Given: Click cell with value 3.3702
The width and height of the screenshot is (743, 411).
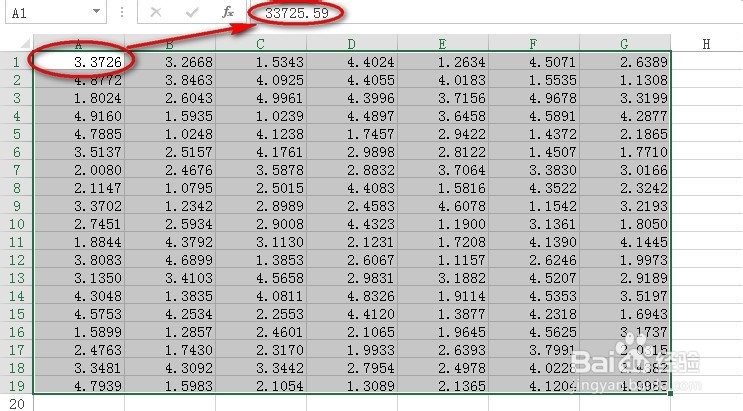Looking at the screenshot, I should (79, 206).
